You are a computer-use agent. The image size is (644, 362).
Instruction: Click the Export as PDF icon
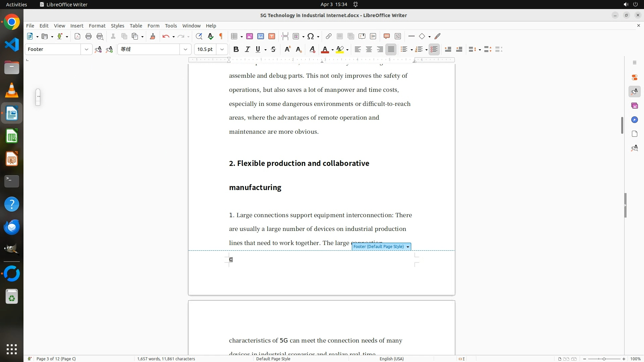tap(77, 36)
